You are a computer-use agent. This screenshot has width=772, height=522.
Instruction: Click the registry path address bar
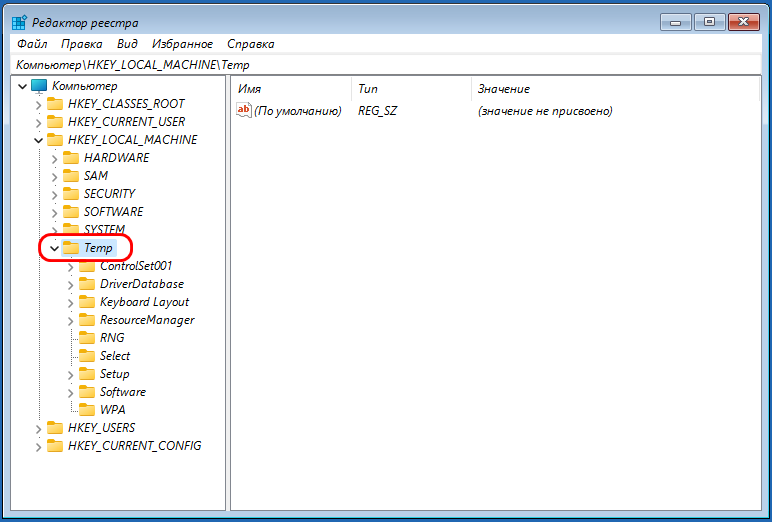[x=386, y=65]
